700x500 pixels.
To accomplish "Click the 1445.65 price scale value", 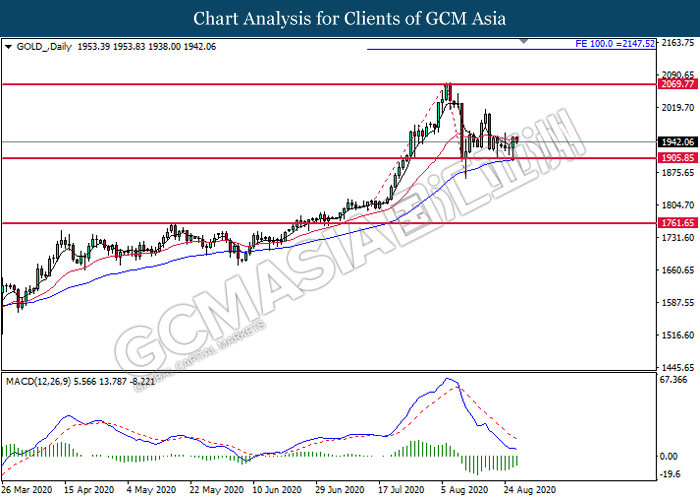I will click(678, 368).
